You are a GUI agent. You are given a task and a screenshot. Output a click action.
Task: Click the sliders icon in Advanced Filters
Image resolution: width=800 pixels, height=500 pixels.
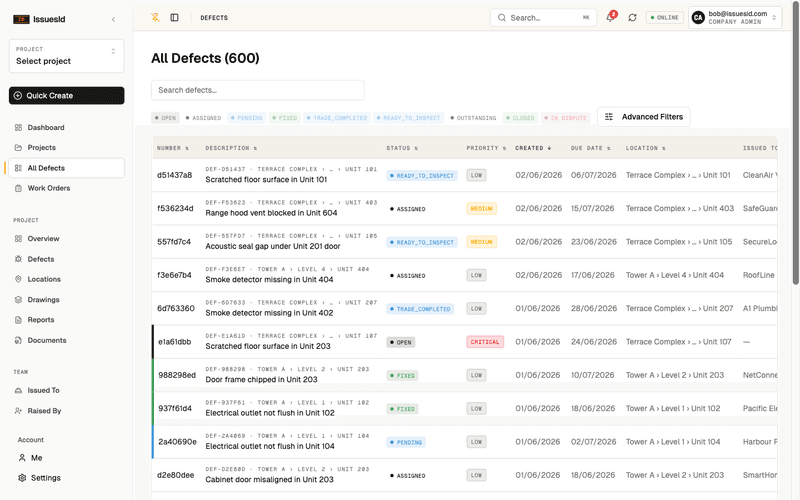609,117
